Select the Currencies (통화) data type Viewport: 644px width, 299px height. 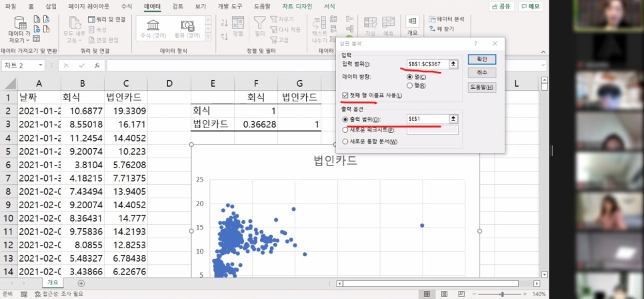click(x=187, y=29)
